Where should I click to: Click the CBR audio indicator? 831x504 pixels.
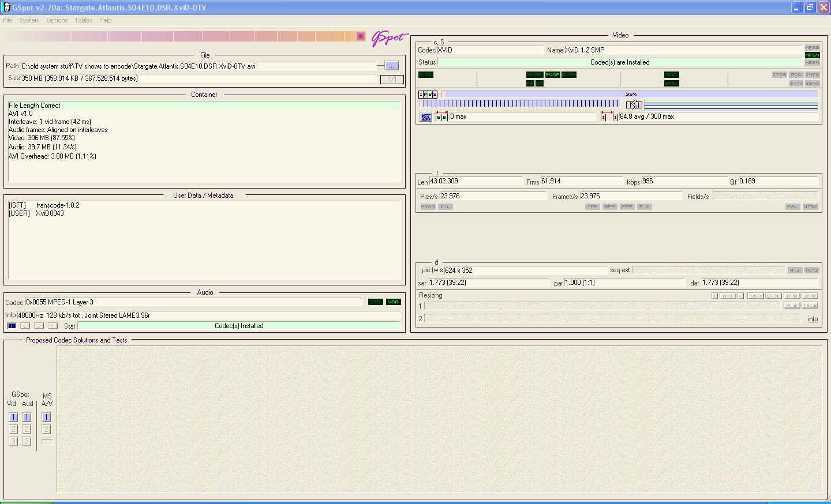coord(376,302)
